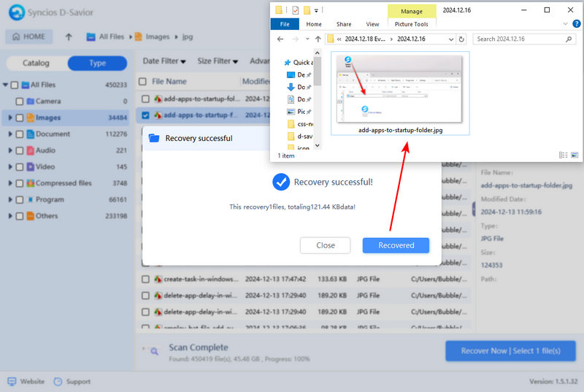The width and height of the screenshot is (584, 392).
Task: Click the Support icon in the bottom bar
Action: point(59,381)
